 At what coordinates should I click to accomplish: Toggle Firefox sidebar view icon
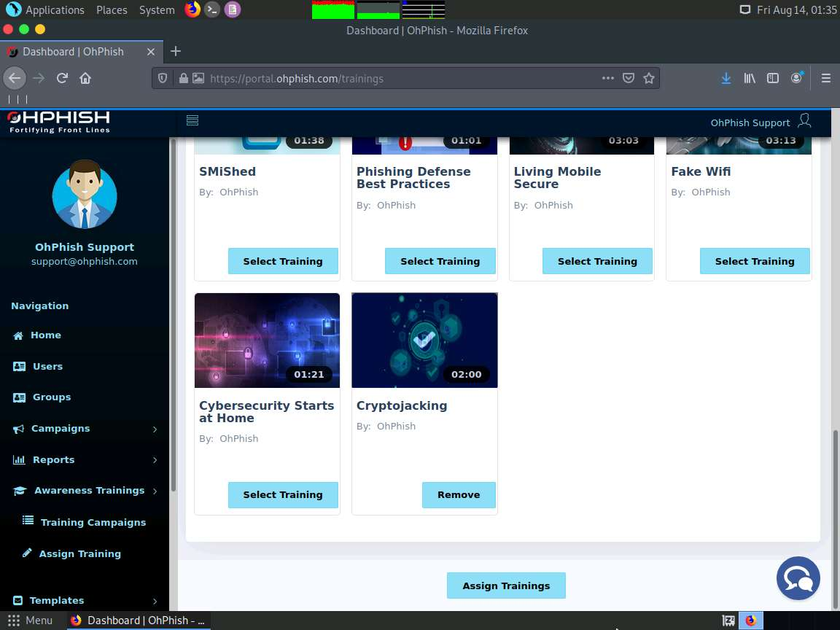coord(772,78)
